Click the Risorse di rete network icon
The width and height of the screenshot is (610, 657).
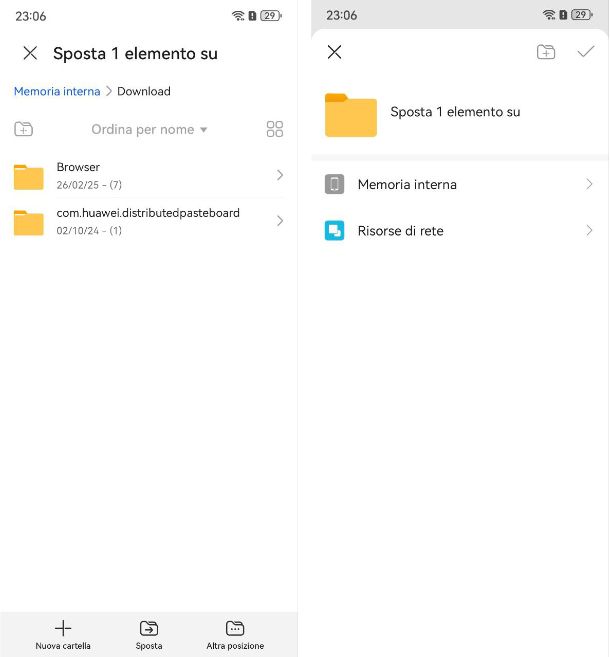[334, 230]
